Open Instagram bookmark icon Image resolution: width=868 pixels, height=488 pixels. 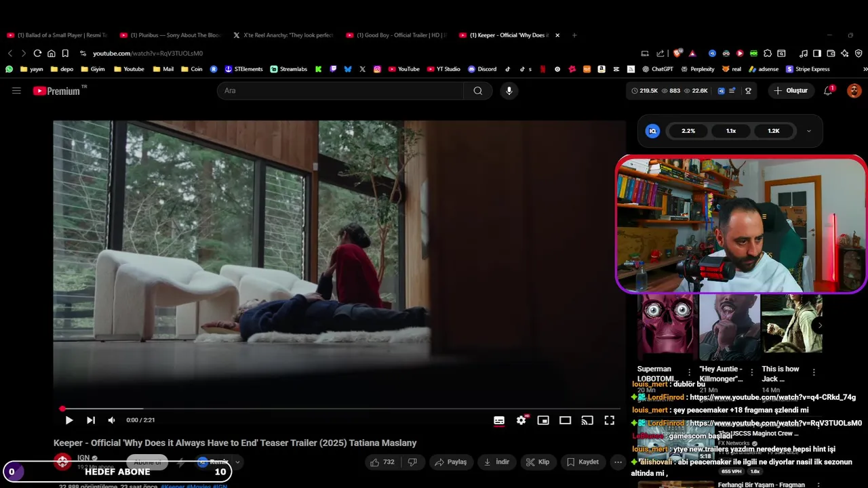point(377,69)
